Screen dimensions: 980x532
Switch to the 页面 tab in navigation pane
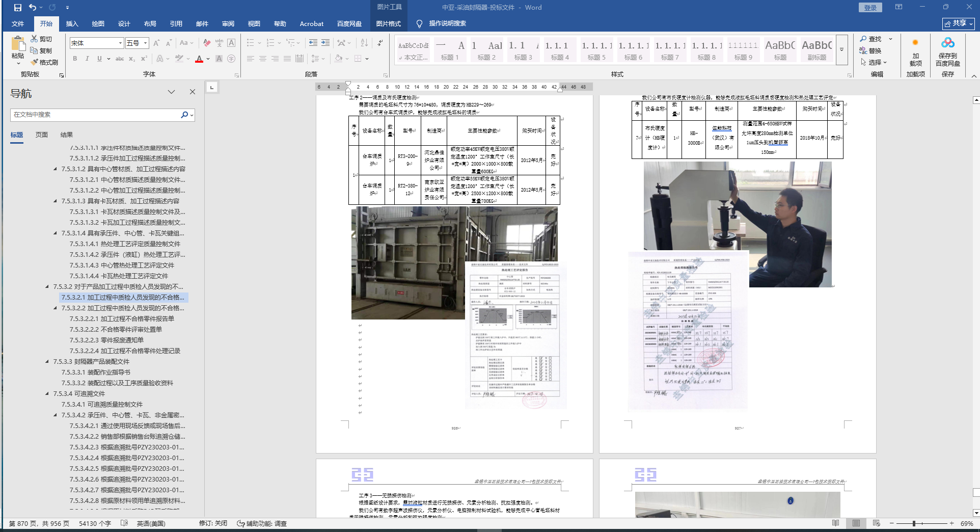(42, 135)
